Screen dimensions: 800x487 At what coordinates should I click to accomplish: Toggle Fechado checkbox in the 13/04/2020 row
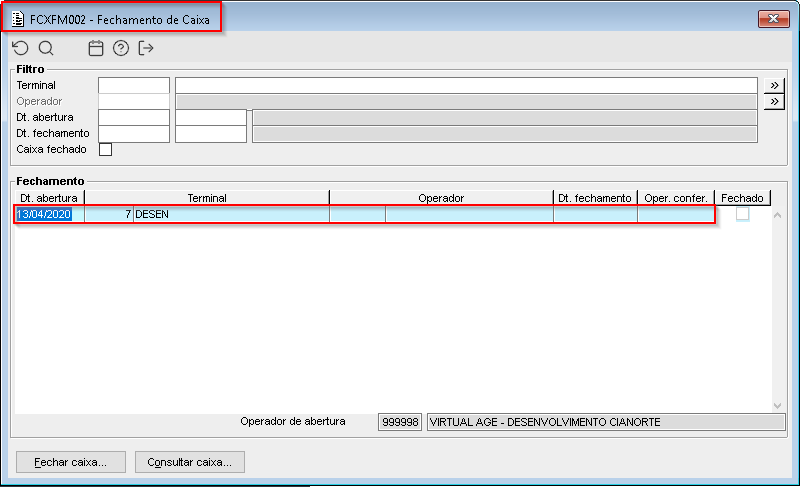pyautogui.click(x=742, y=214)
